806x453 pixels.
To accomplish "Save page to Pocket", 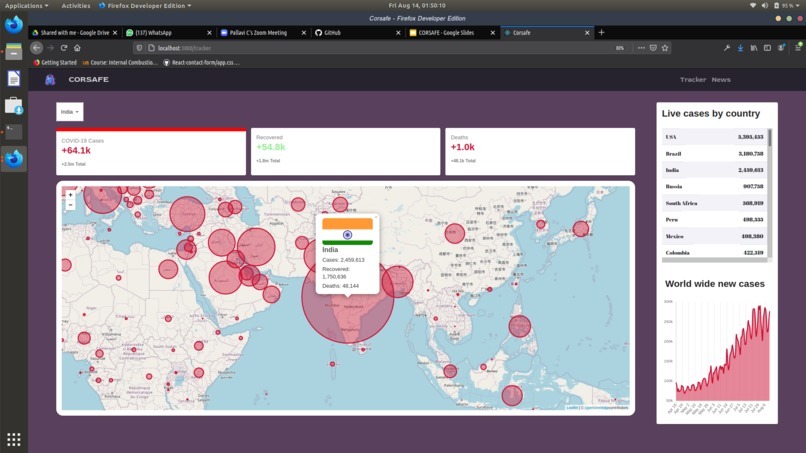I will [653, 48].
